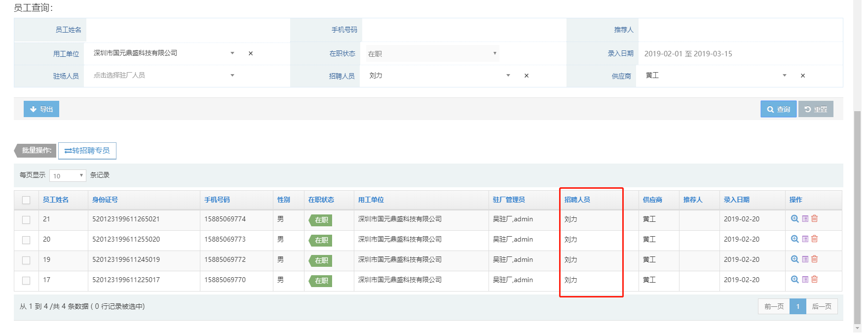Delete employee 17 using the trash icon
This screenshot has width=868, height=335.
[815, 280]
